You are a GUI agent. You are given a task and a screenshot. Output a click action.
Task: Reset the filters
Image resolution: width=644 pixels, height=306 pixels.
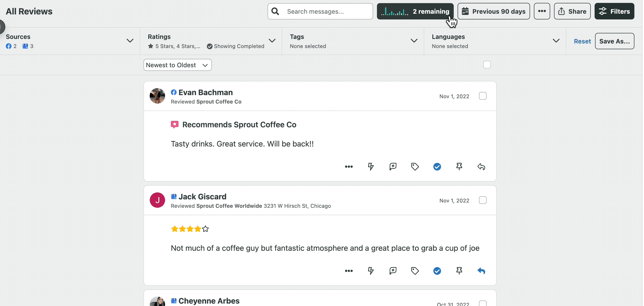tap(582, 41)
